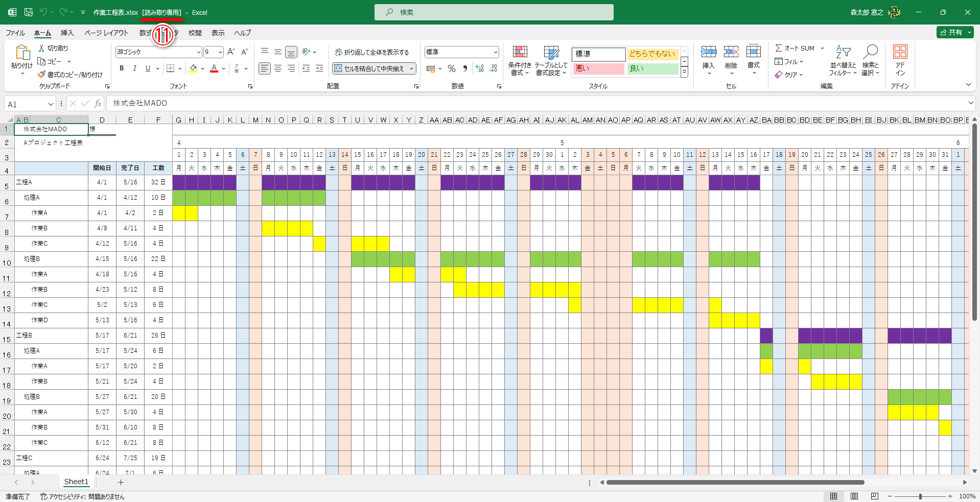980x502 pixels.
Task: Open the Name Box dropdown arrow
Action: (51, 104)
